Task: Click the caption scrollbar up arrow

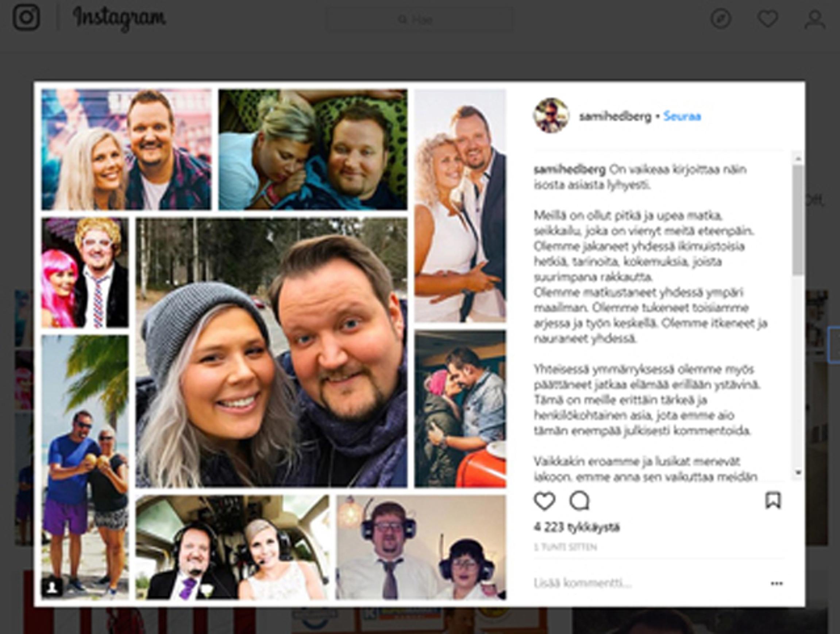Action: coord(798,158)
